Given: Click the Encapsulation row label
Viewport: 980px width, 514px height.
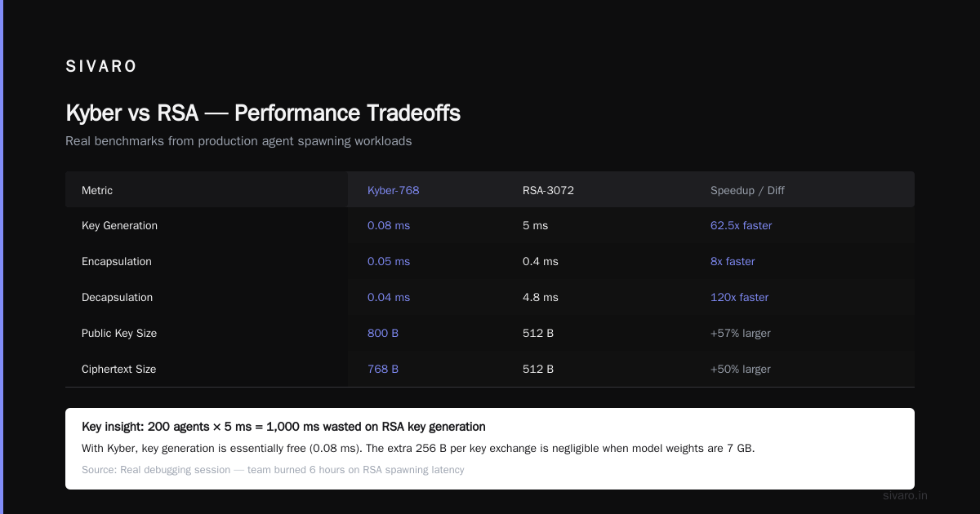Looking at the screenshot, I should click(117, 261).
